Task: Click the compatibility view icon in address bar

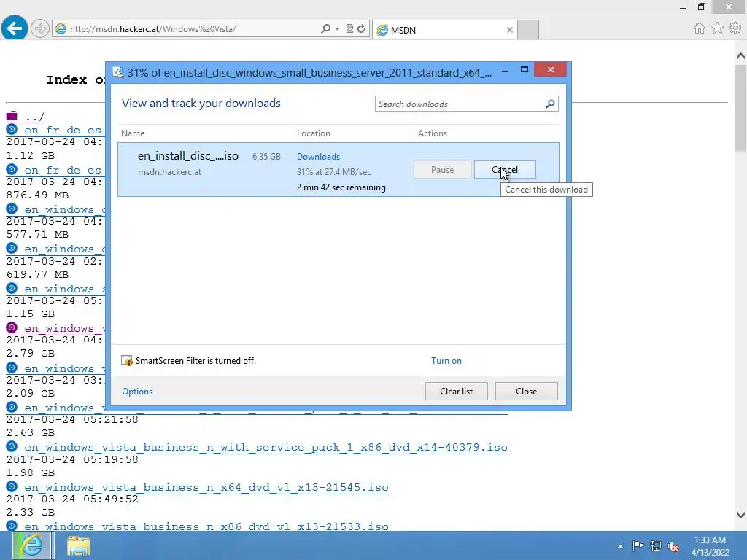Action: tap(349, 28)
